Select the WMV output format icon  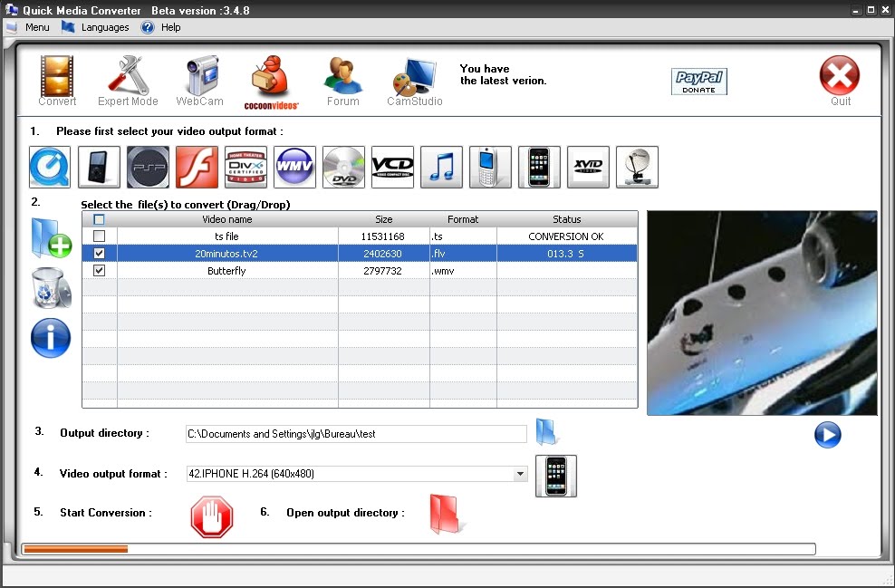click(294, 167)
